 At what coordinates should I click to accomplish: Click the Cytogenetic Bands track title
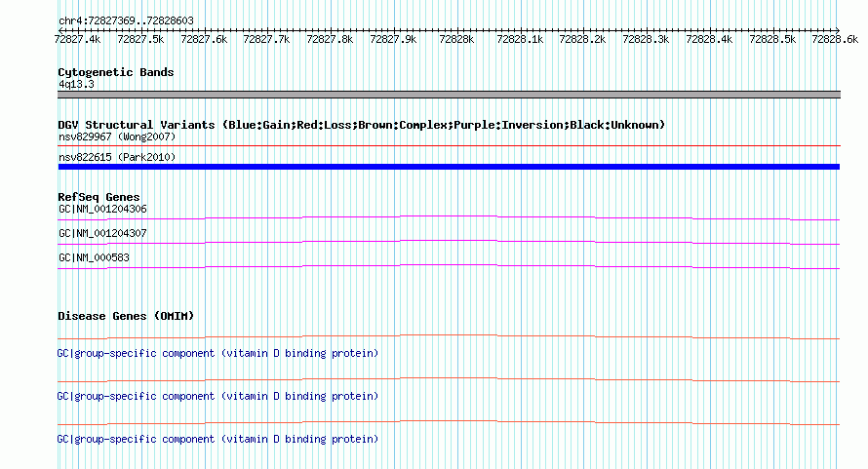pyautogui.click(x=116, y=72)
